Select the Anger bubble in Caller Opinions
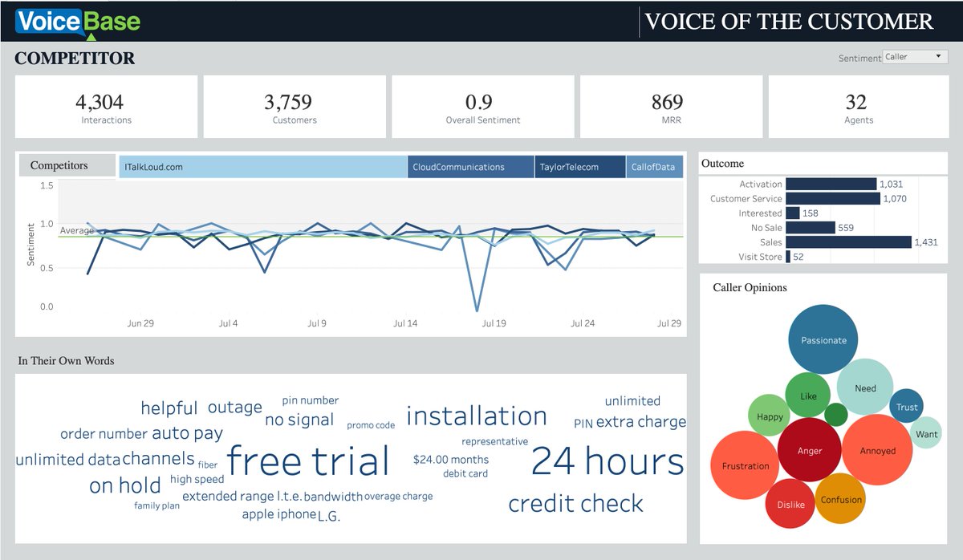Viewport: 963px width, 560px height. pos(810,452)
